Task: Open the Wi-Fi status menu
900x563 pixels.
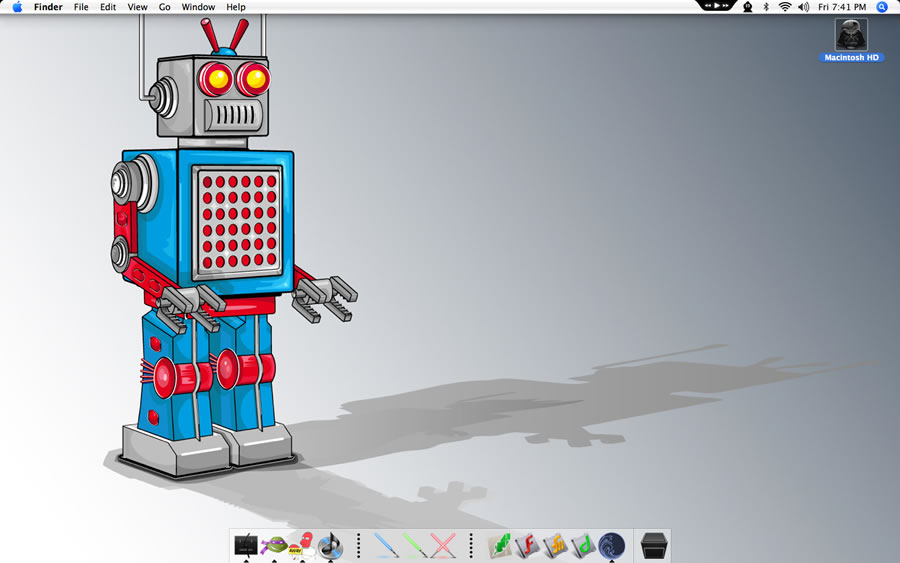Action: tap(785, 7)
